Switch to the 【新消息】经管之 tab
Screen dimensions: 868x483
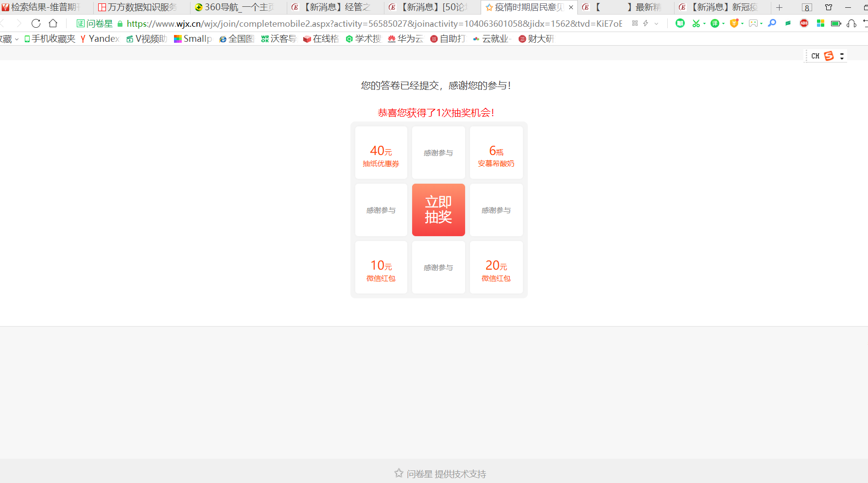pyautogui.click(x=335, y=7)
